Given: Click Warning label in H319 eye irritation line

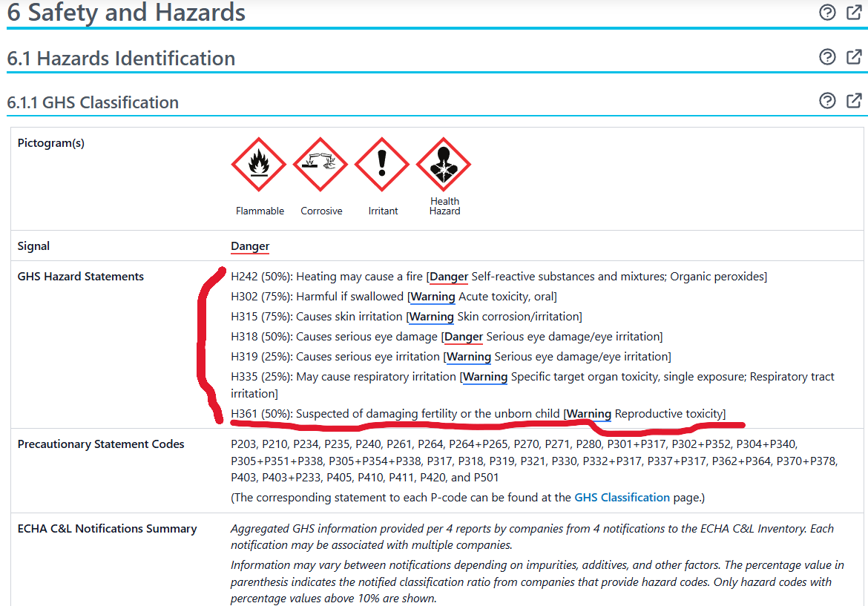Looking at the screenshot, I should (x=469, y=357).
